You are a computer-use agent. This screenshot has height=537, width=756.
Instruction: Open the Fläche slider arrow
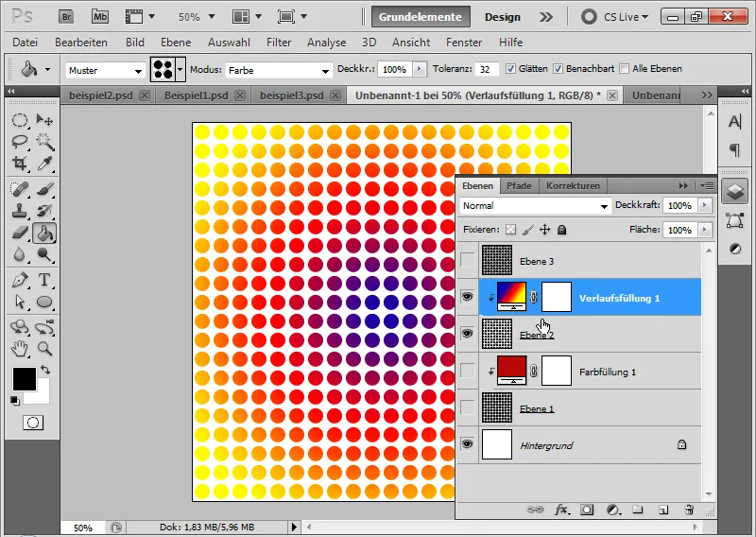click(x=704, y=230)
